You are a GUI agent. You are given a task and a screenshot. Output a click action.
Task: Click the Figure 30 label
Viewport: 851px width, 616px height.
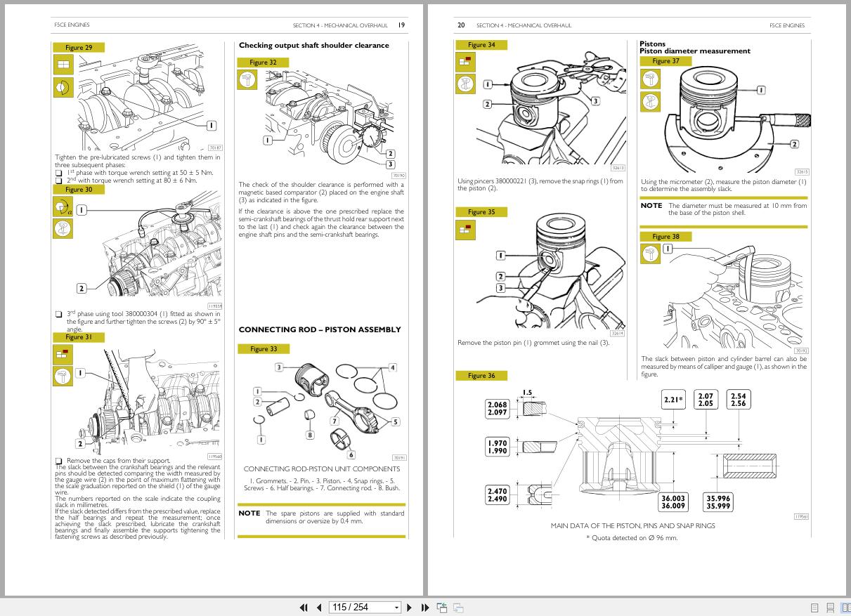click(79, 190)
